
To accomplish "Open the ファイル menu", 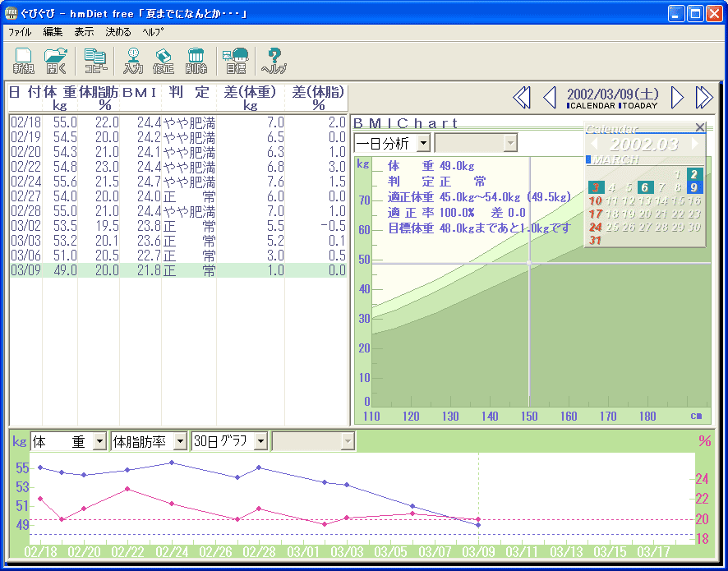I will (x=20, y=32).
